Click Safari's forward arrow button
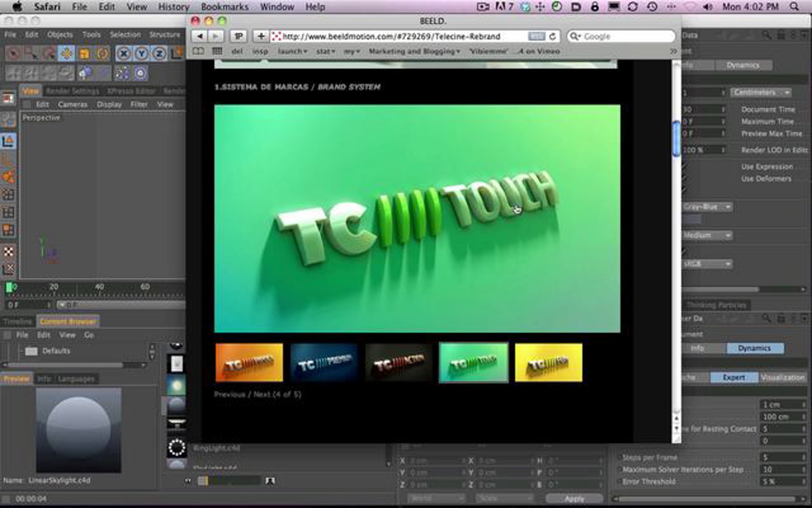 (216, 36)
